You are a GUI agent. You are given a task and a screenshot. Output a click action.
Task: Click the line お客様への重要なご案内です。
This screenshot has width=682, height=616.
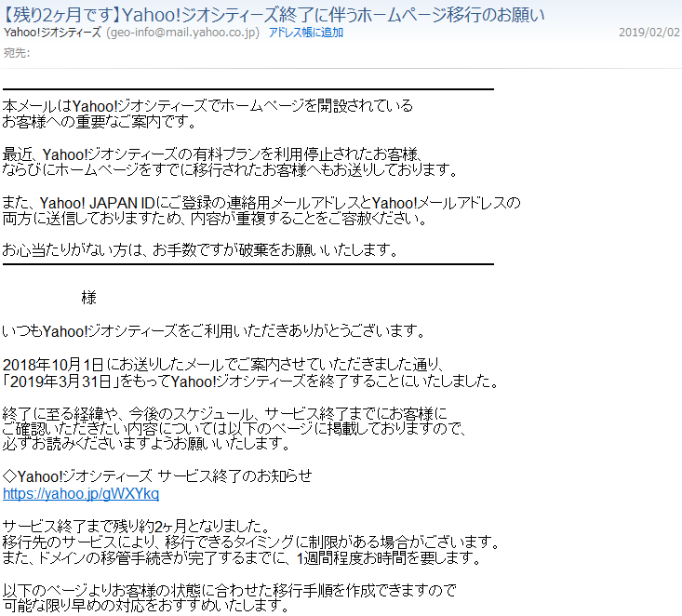100,121
